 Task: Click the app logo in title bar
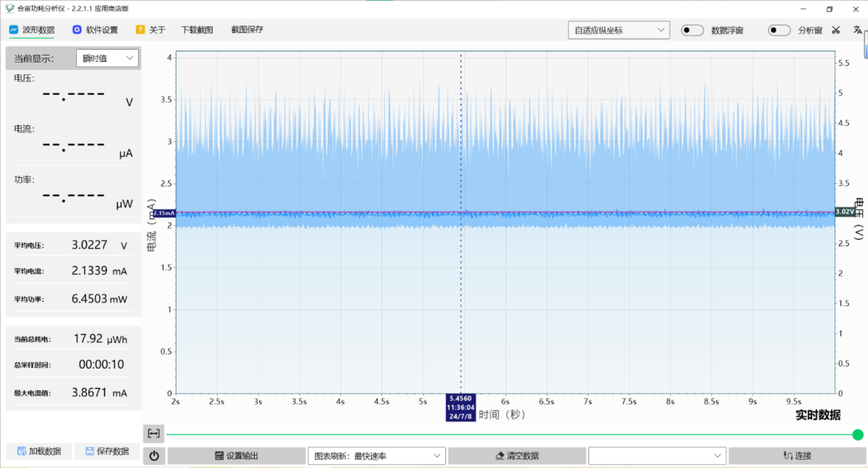click(x=9, y=9)
